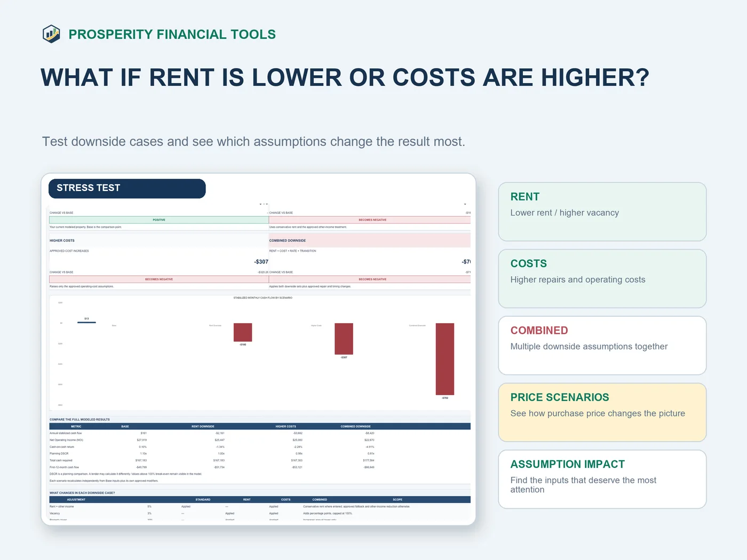The height and width of the screenshot is (560, 747).
Task: Open the RENT feature card
Action: tap(602, 212)
